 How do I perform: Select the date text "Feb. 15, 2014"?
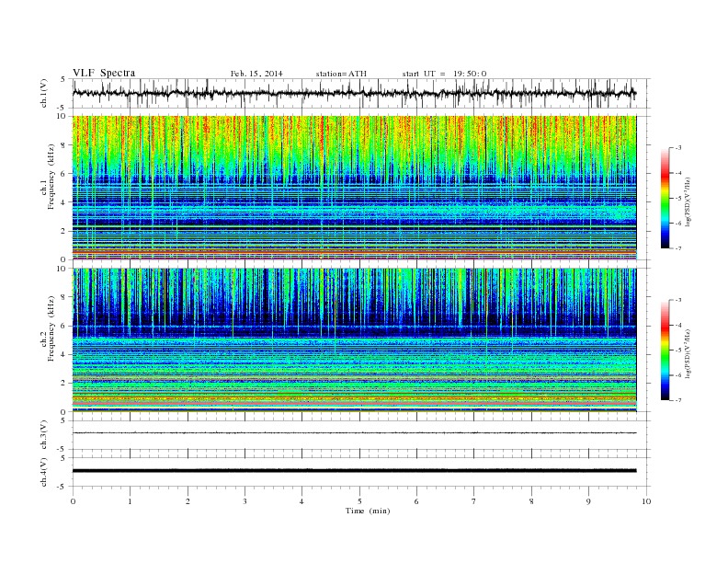(256, 74)
